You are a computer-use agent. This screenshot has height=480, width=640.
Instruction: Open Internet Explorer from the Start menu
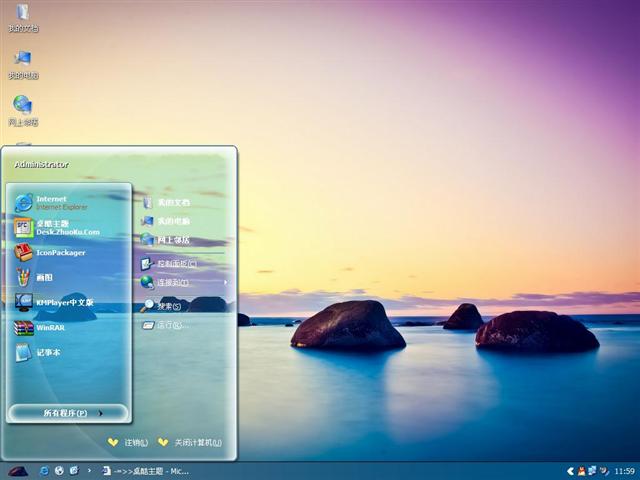click(60, 203)
